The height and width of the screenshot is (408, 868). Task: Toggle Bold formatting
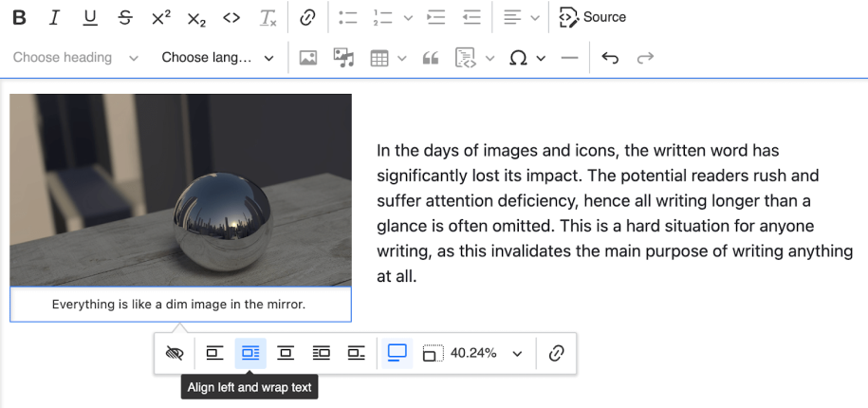pos(19,18)
